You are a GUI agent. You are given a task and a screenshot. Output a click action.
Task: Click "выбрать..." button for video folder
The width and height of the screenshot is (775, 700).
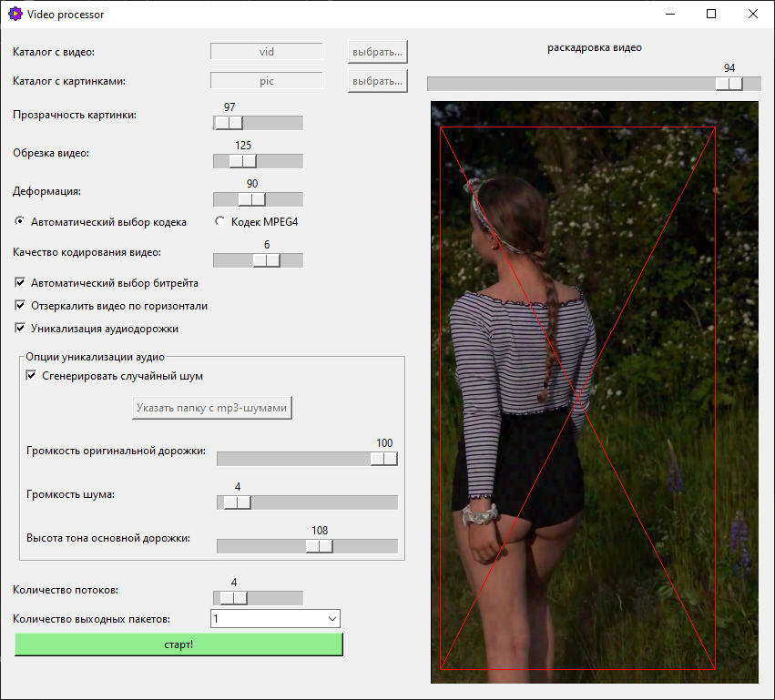[x=377, y=52]
